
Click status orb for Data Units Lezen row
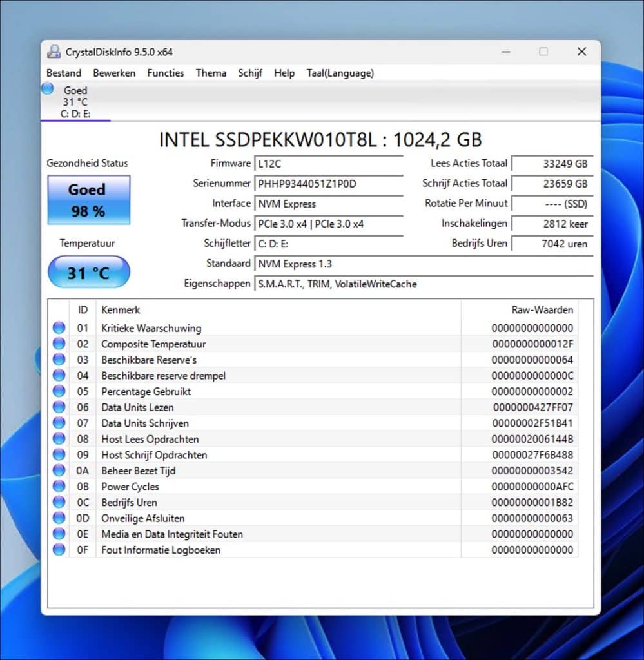59,407
